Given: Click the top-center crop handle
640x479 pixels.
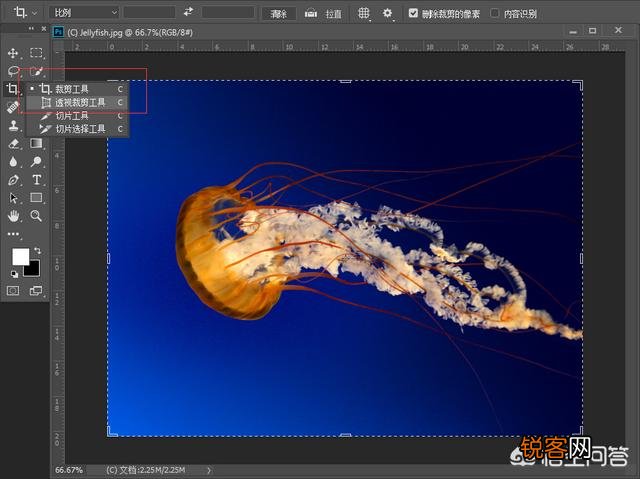Looking at the screenshot, I should 345,81.
